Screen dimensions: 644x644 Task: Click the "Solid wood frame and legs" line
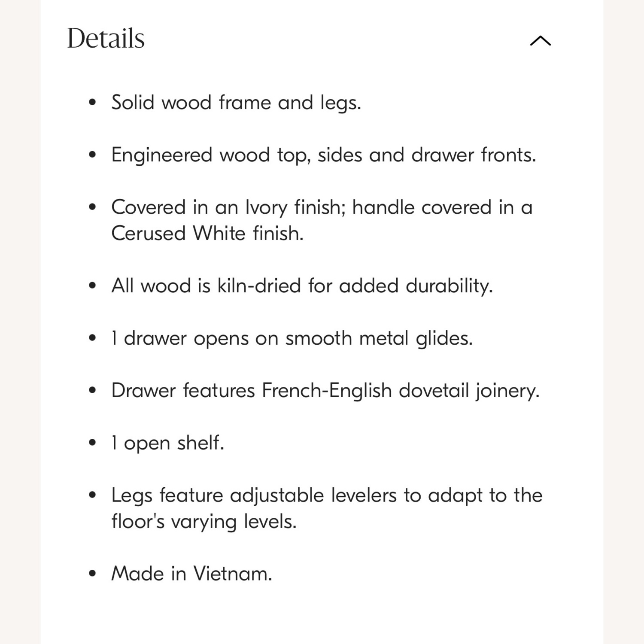click(236, 103)
